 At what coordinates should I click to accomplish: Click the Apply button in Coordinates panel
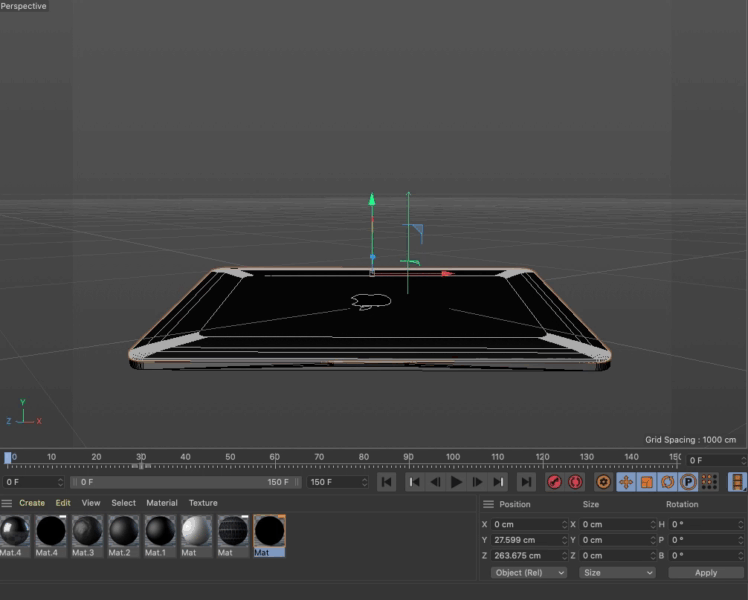point(706,573)
